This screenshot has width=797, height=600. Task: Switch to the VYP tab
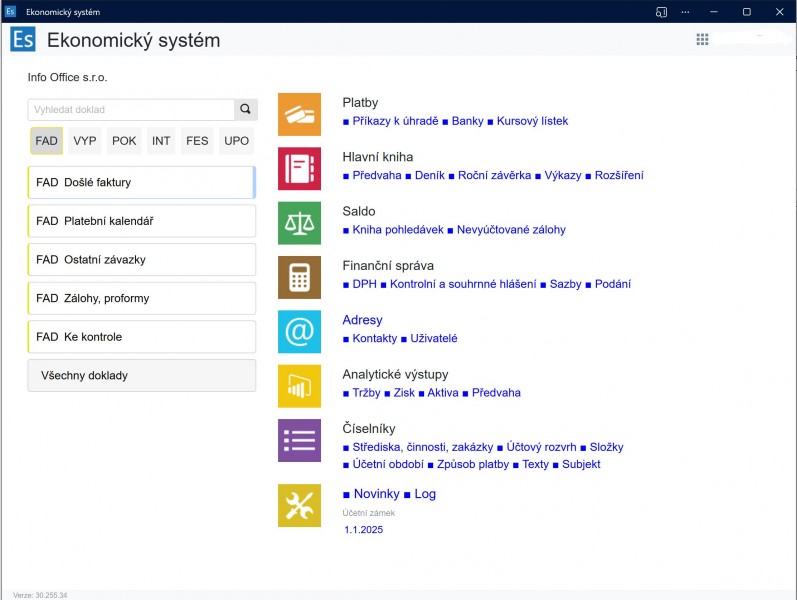click(x=85, y=141)
